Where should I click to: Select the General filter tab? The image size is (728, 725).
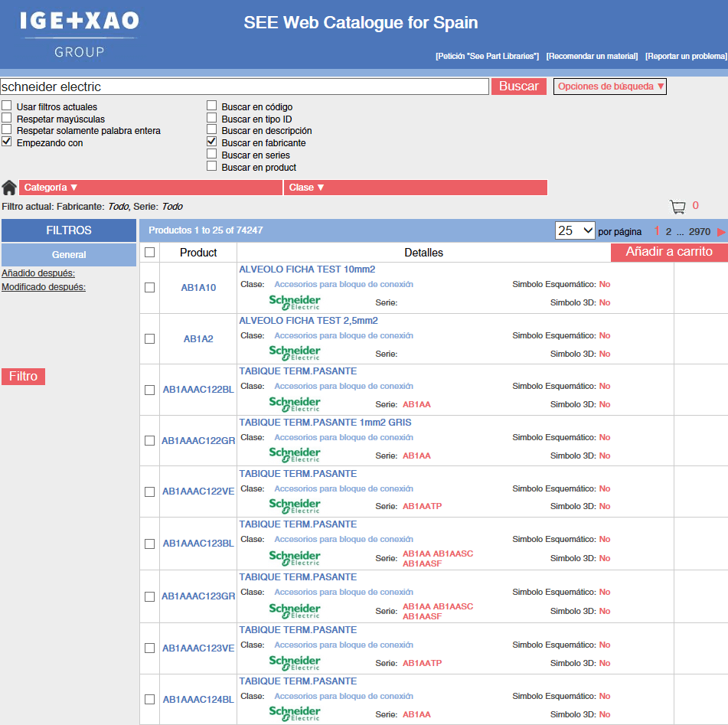coord(69,254)
